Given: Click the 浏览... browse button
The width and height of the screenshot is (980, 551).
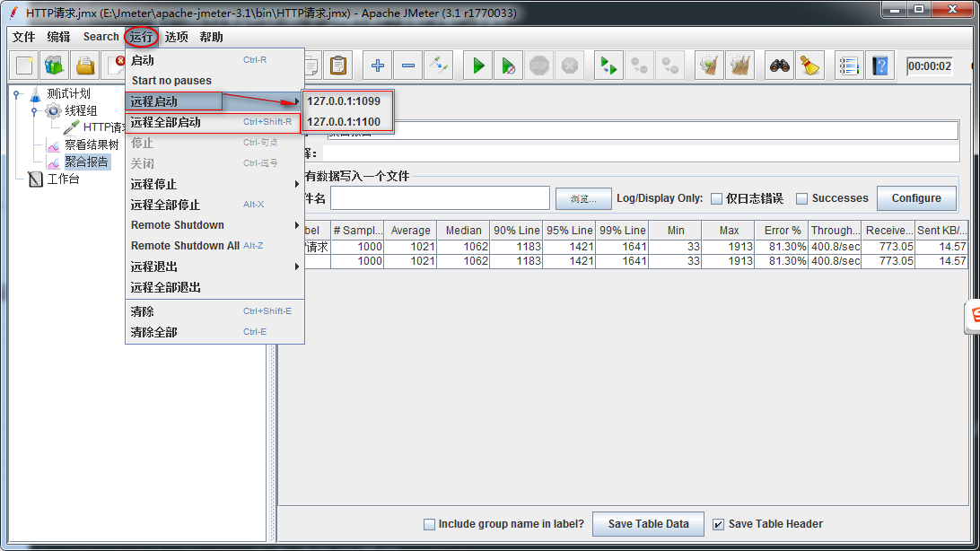Looking at the screenshot, I should 583,198.
